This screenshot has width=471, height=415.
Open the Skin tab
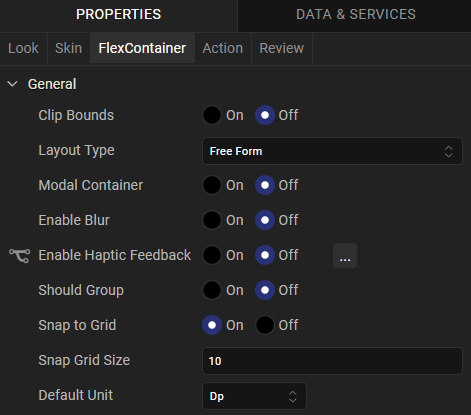click(69, 48)
